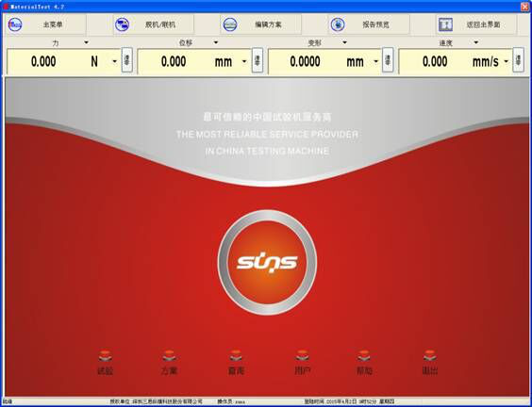Expand the 变形 deformation channel dropdown arrow

(x=344, y=42)
